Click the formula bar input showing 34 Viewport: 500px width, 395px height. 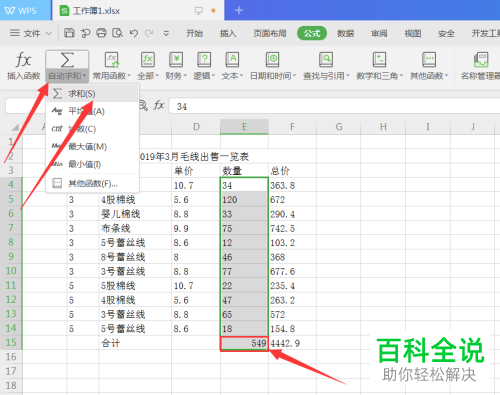[334, 106]
